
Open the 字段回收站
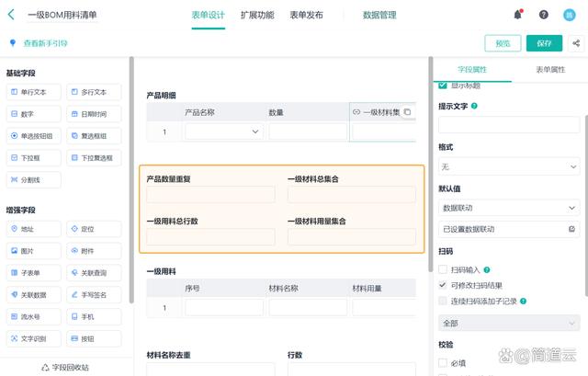tap(65, 368)
